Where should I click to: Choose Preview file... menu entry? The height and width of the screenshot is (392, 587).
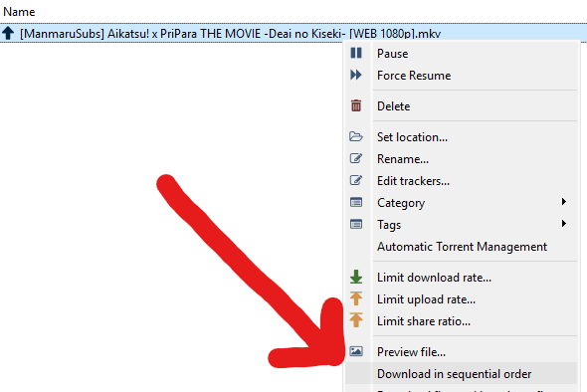click(x=461, y=352)
